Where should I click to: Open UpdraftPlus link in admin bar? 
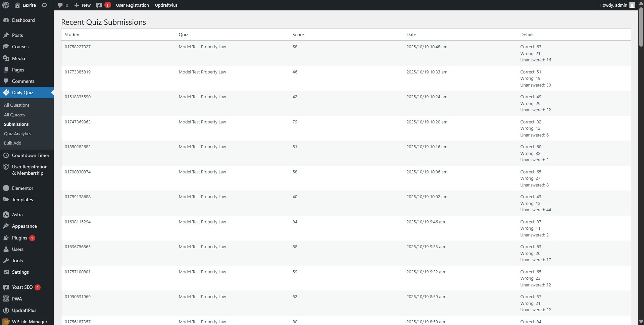tap(166, 5)
